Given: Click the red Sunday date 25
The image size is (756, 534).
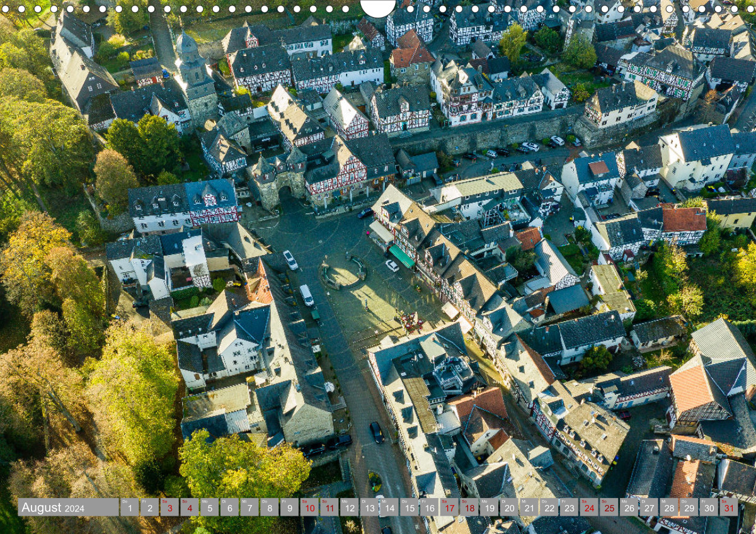Looking at the screenshot, I should coord(609,508).
